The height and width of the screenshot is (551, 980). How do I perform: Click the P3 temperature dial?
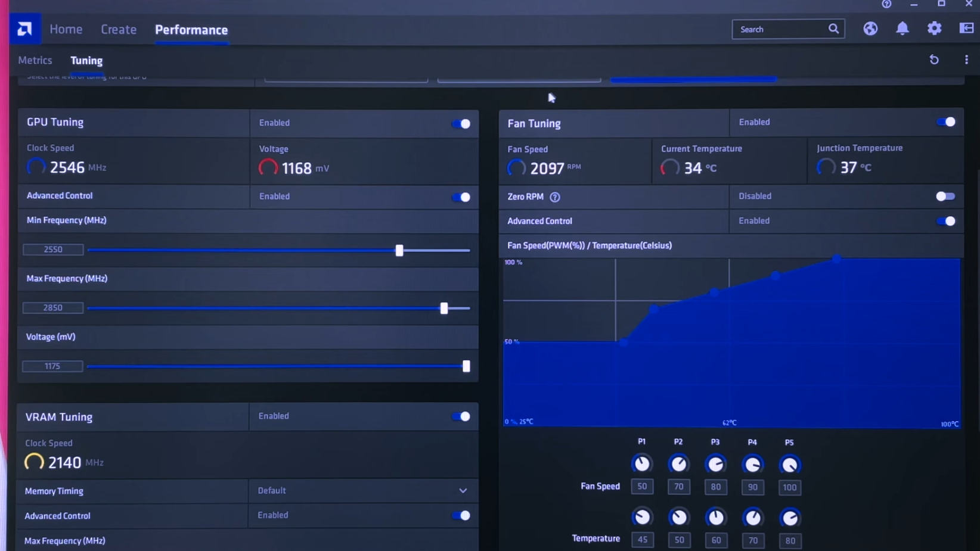[716, 517]
